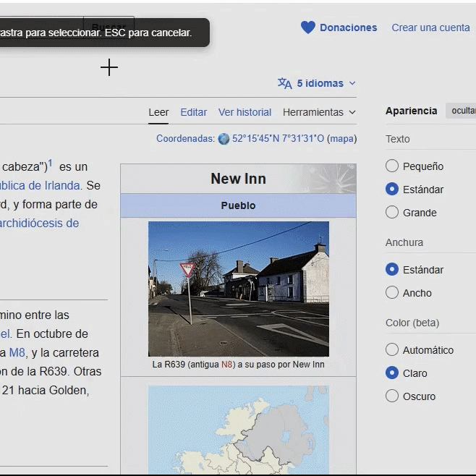Open the New Inn road photo thumbnail

238,289
